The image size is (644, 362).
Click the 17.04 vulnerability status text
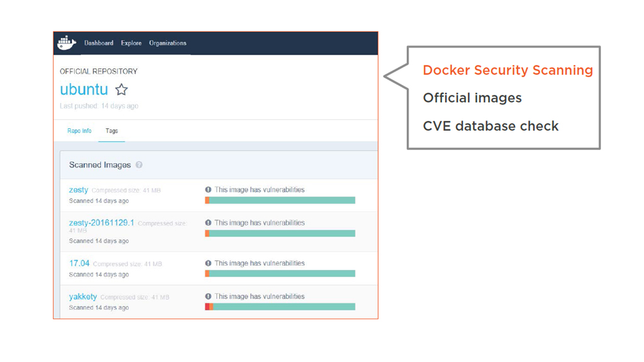click(x=259, y=263)
